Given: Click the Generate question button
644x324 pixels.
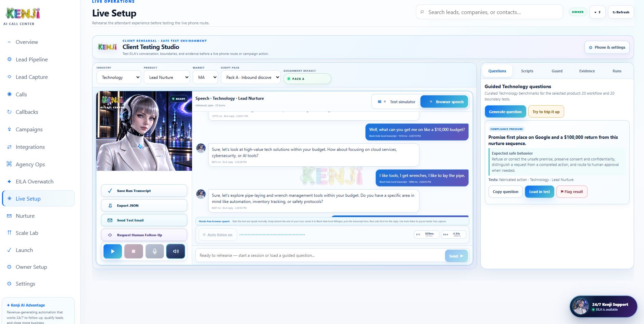Looking at the screenshot, I should pos(505,112).
